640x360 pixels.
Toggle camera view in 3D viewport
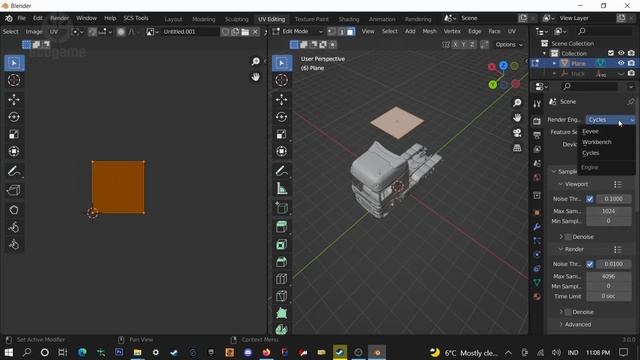coord(517,133)
